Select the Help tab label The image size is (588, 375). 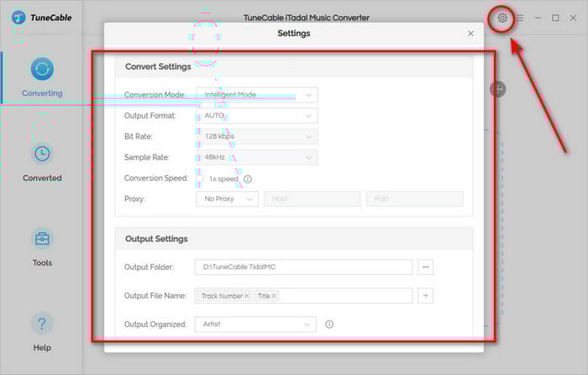point(42,347)
